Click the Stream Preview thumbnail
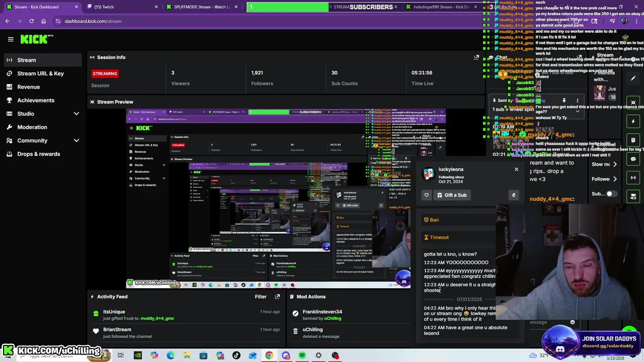Image resolution: width=644 pixels, height=362 pixels. click(286, 199)
